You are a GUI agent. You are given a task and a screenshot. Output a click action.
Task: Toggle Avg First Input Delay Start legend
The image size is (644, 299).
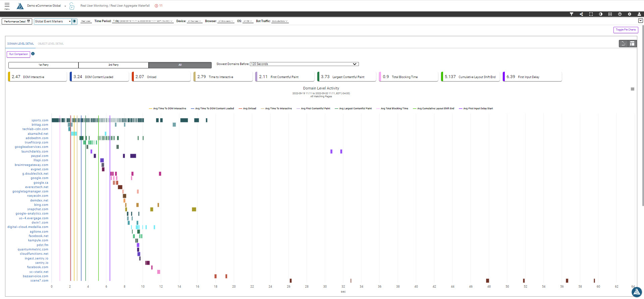[476, 109]
